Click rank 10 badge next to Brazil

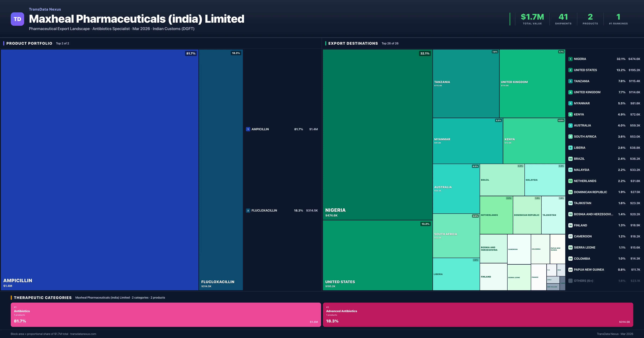point(570,159)
